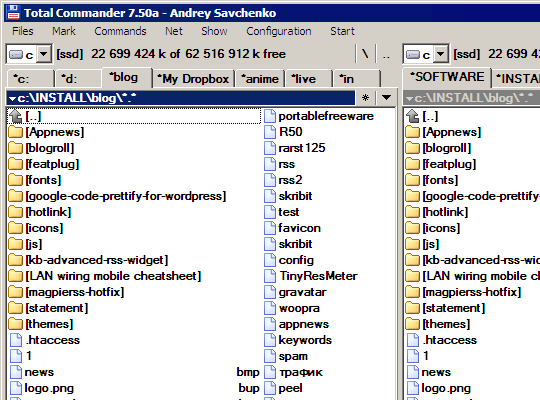Go up via [..] icon in right panel
Image resolution: width=540 pixels, height=400 pixels.
pyautogui.click(x=412, y=116)
